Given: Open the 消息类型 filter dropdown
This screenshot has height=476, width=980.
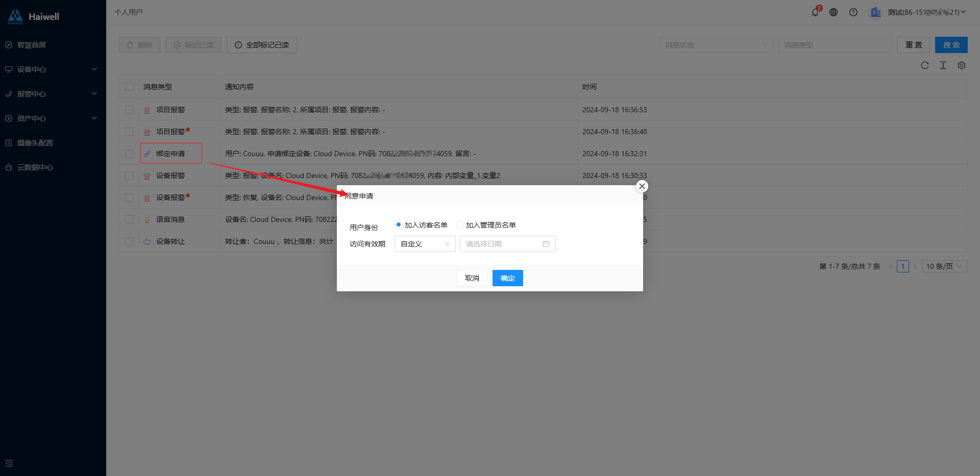Looking at the screenshot, I should (835, 45).
